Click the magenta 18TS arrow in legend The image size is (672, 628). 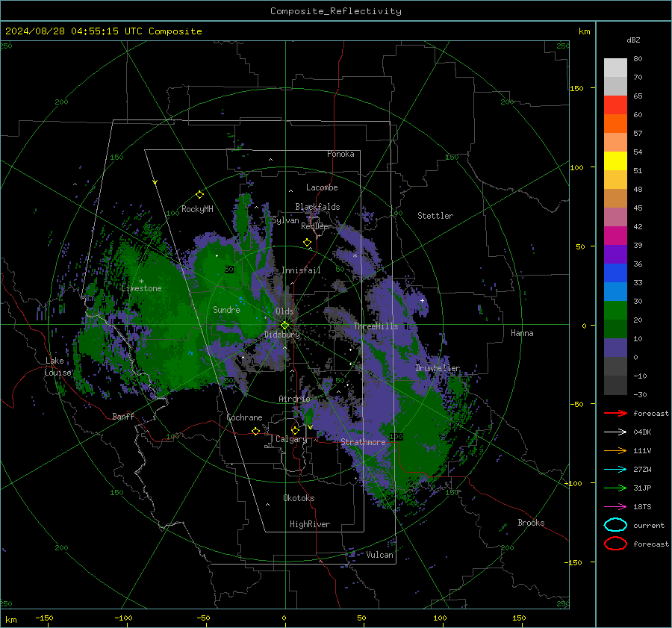(x=615, y=507)
